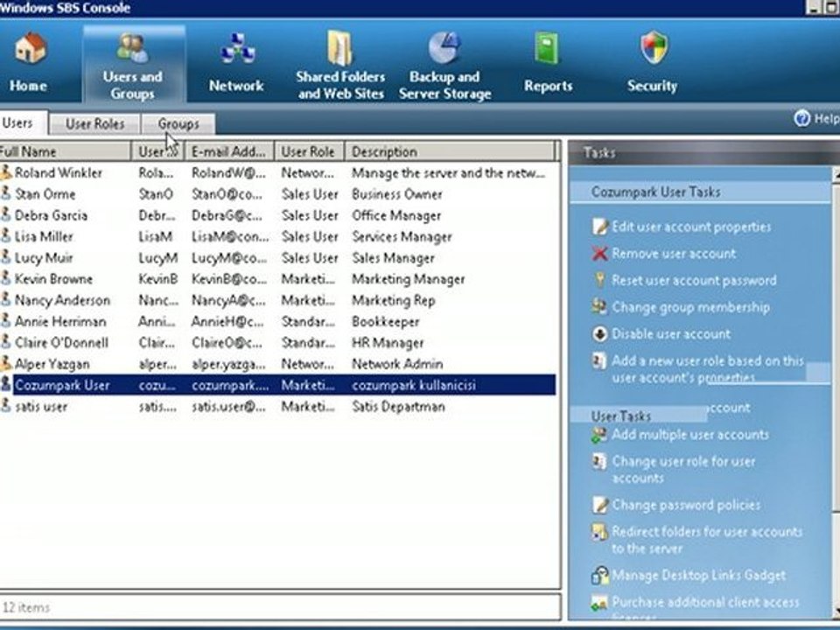Click the red X Remove user account icon
The height and width of the screenshot is (630, 840).
[600, 254]
